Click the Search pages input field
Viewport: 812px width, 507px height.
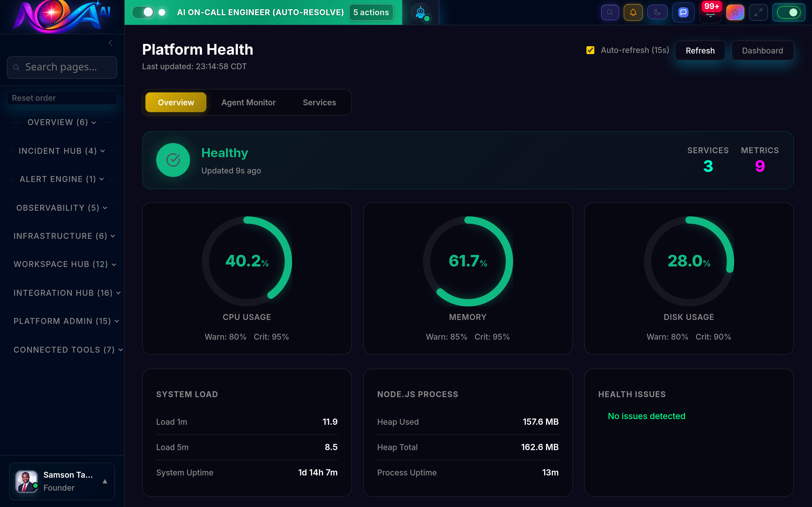pos(62,67)
